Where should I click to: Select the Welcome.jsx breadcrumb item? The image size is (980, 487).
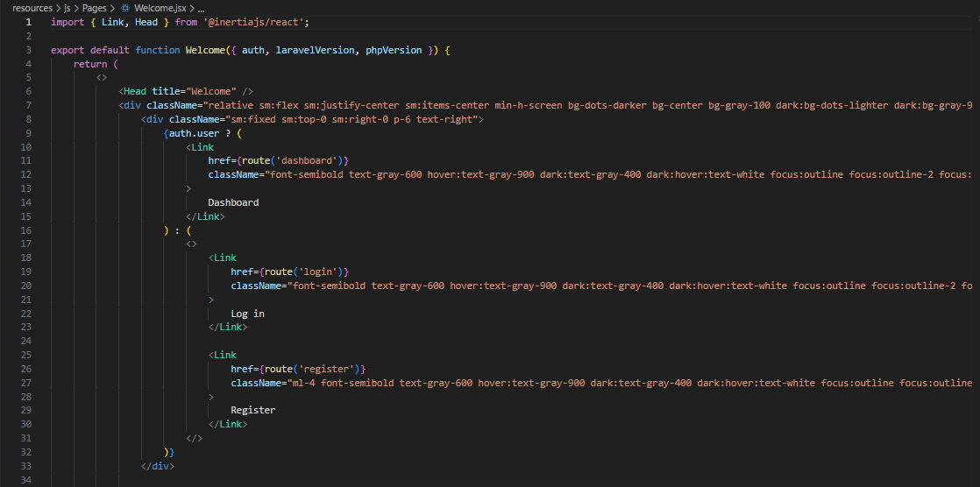[159, 8]
